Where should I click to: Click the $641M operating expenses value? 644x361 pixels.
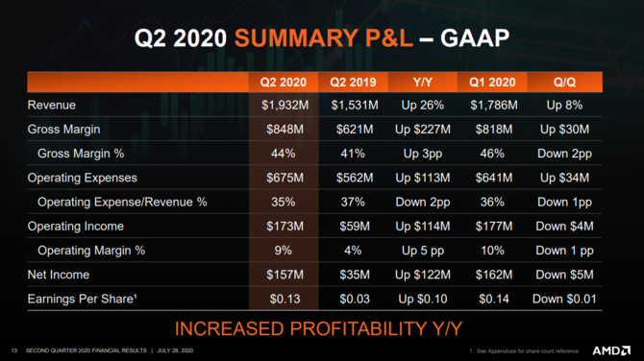tap(494, 178)
